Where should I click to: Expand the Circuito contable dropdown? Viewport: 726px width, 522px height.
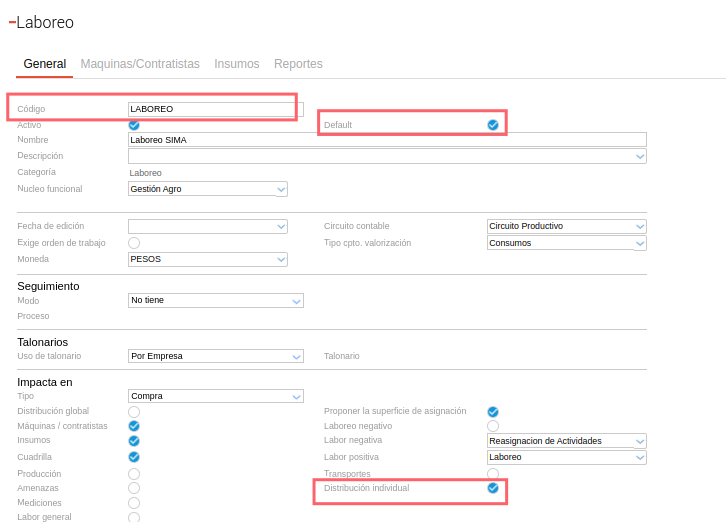(640, 227)
